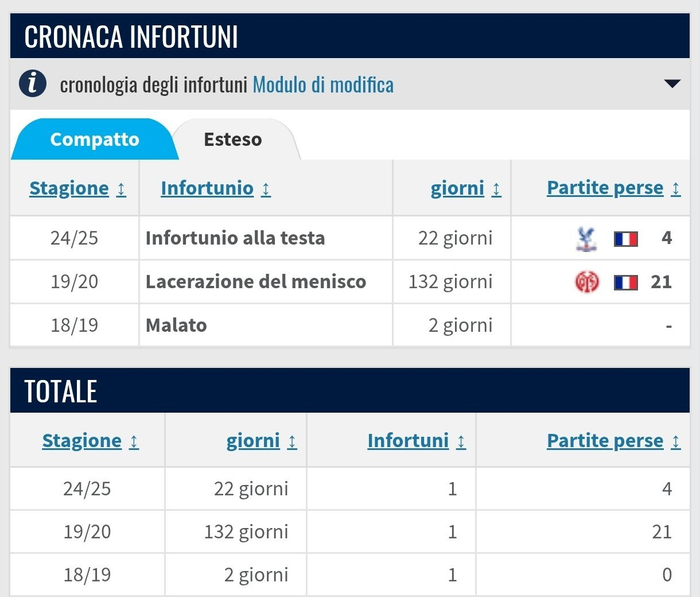Screen dimensions: 700x597
Task: Select the Infortunio alla testa row
Action: [235, 239]
